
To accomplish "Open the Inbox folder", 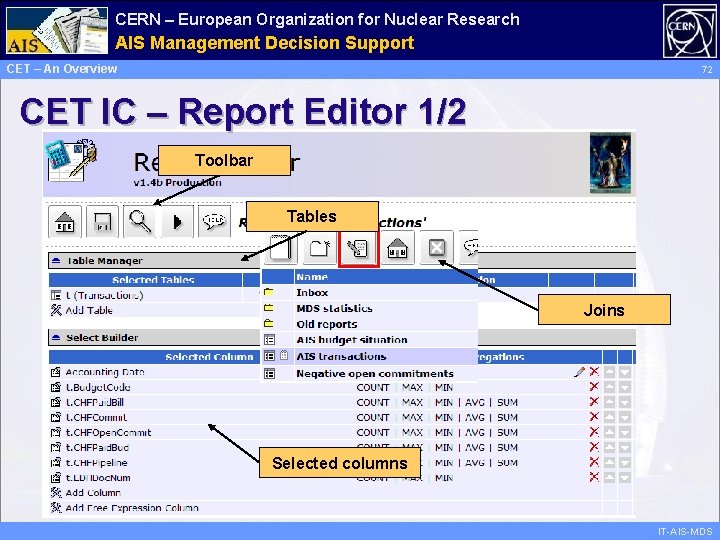I will 312,292.
